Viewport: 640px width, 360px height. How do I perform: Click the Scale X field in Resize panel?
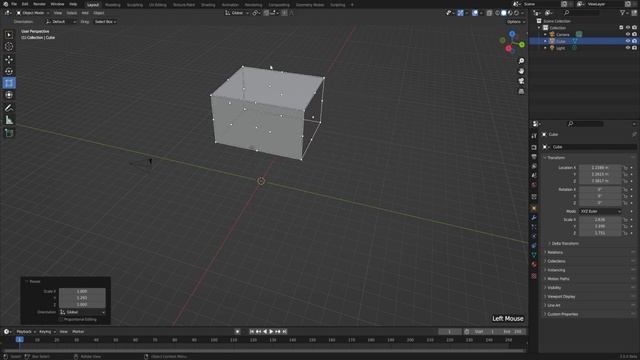pos(82,291)
